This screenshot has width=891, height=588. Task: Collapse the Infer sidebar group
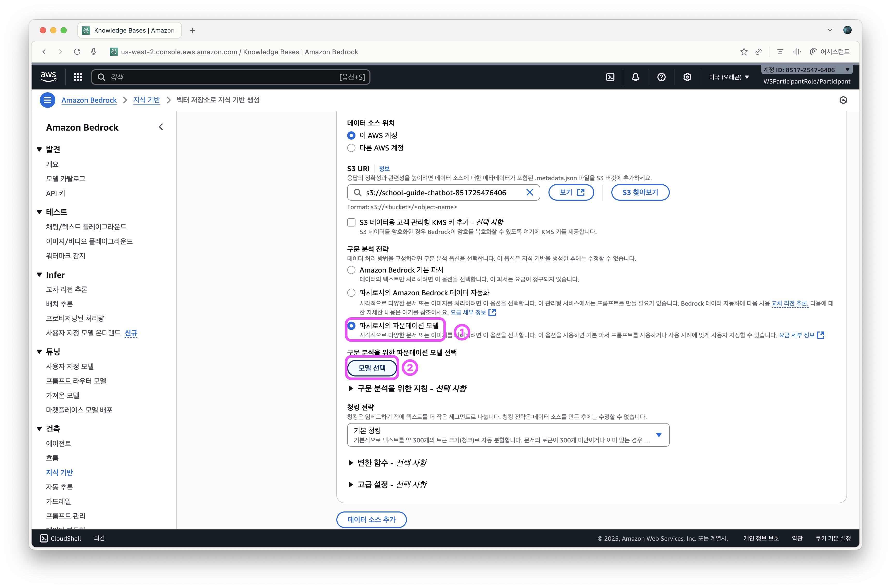click(x=39, y=275)
